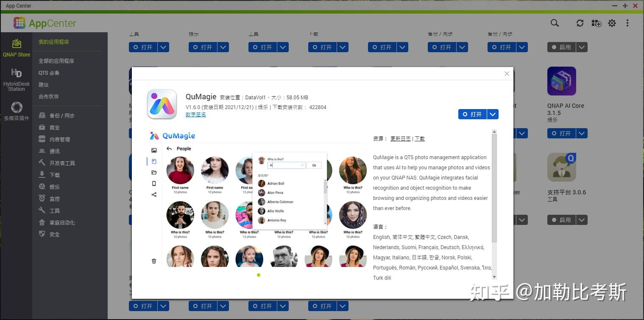Screen dimensions: 644x320
Task: Open the 建议 section
Action: (x=44, y=85)
